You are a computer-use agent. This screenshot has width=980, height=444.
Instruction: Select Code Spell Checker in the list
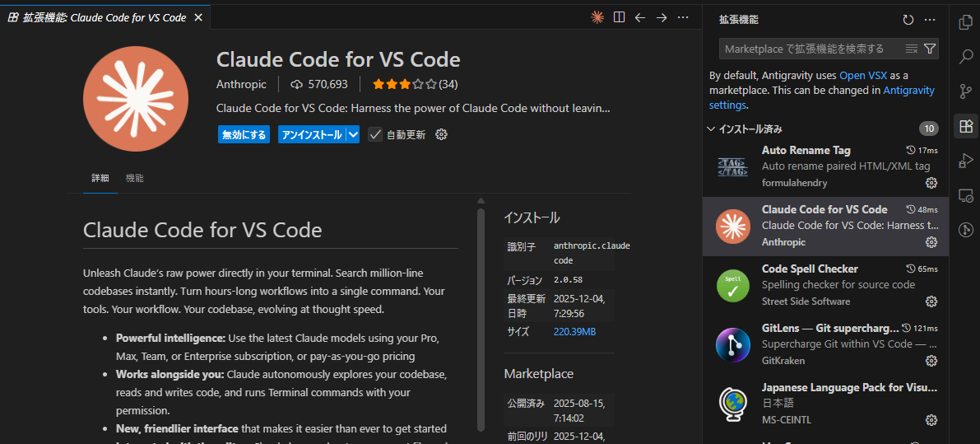pyautogui.click(x=825, y=285)
